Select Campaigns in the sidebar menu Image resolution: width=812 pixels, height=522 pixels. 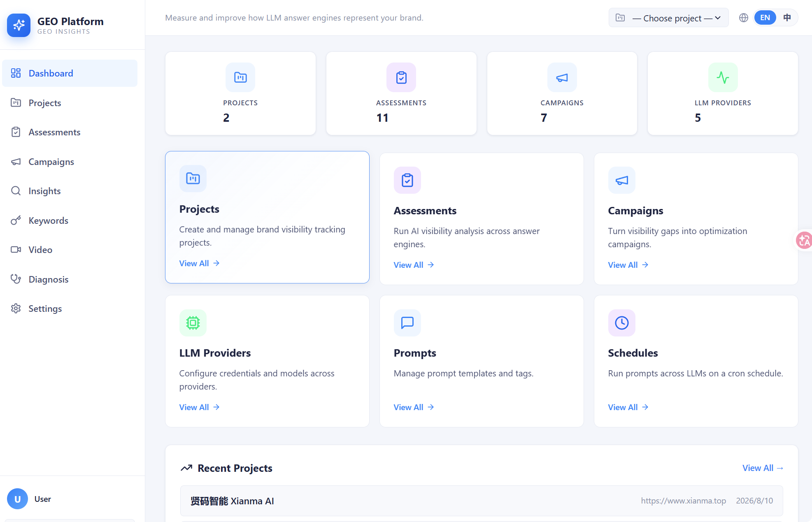point(70,162)
